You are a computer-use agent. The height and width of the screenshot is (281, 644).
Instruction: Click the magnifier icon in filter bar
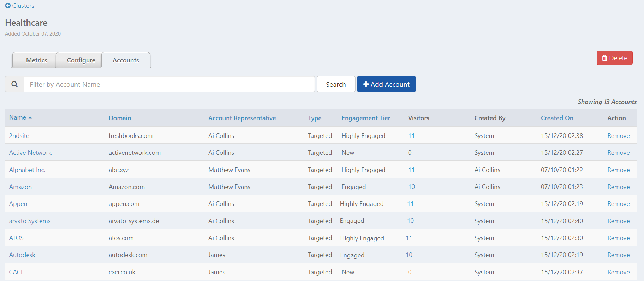(x=14, y=84)
